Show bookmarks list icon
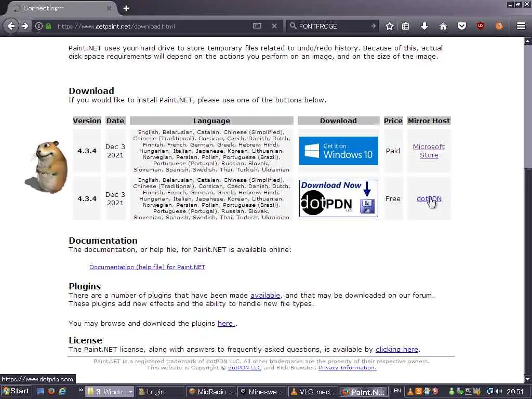 (406, 26)
